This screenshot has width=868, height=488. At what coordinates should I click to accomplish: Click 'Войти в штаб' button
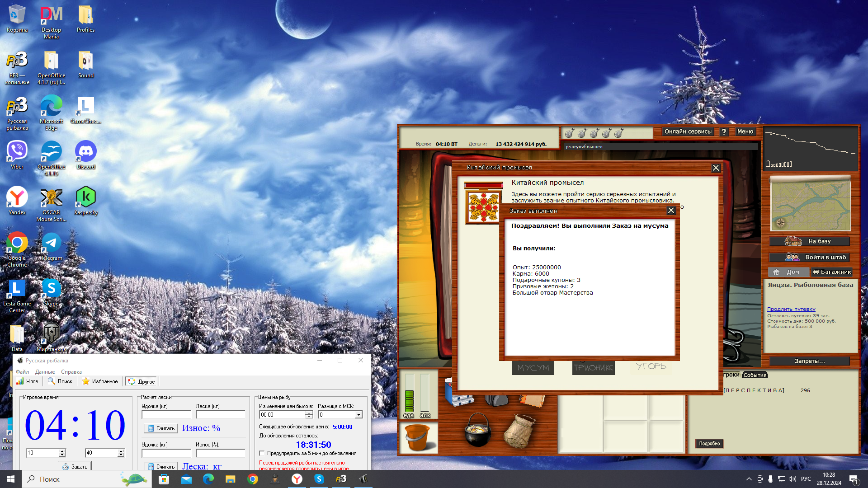click(810, 257)
